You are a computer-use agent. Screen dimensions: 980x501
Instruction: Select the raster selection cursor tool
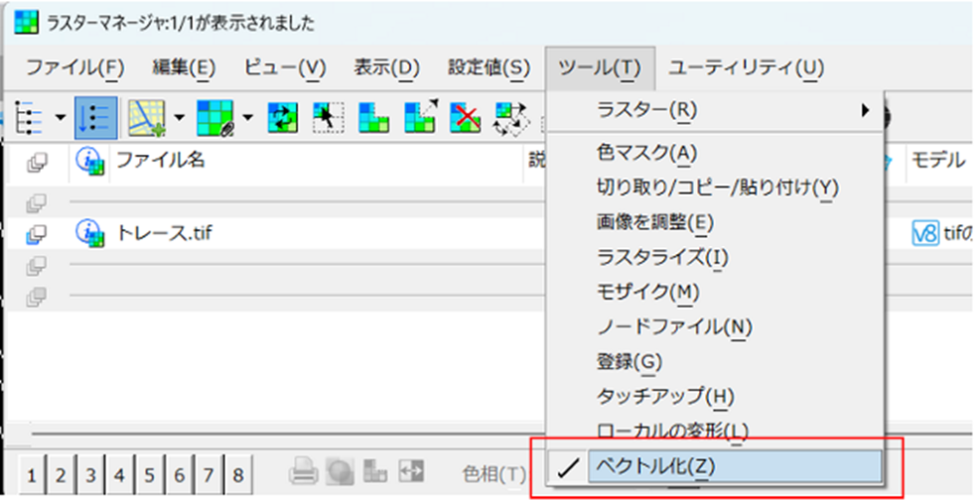tap(327, 117)
